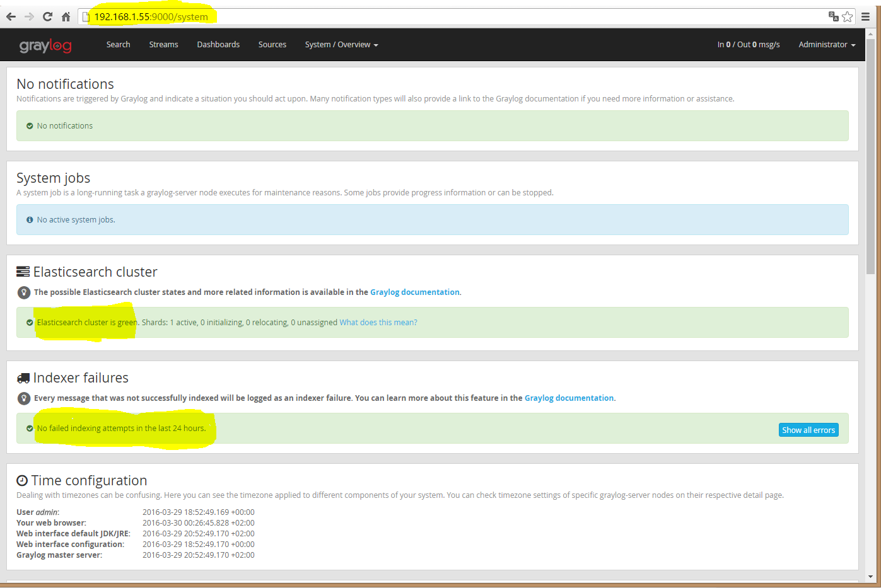Open browser home page icon

coord(66,16)
